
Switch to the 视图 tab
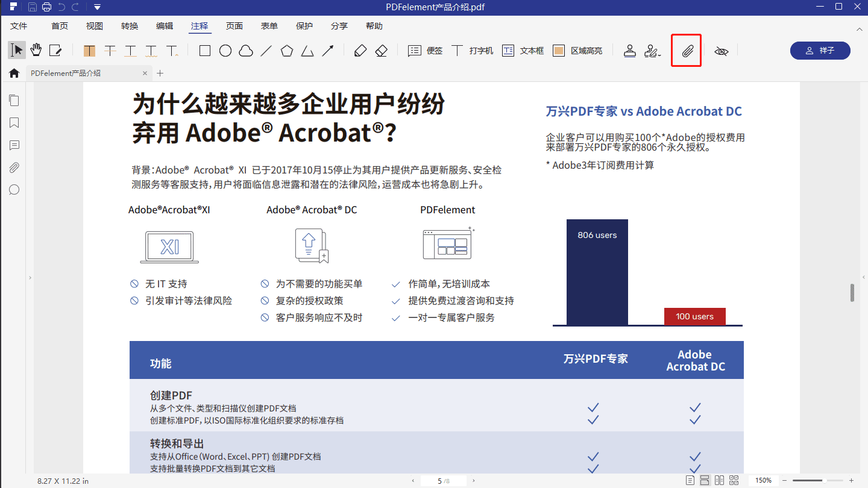95,26
